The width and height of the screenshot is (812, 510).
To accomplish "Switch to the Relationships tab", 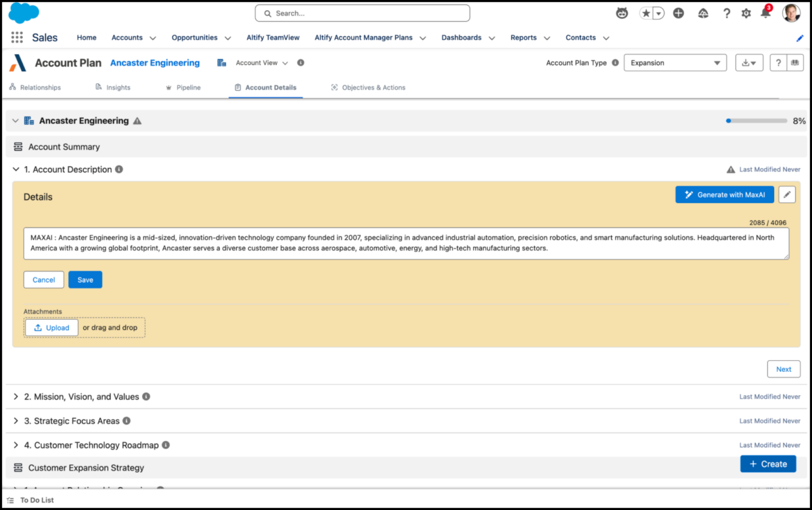I will [x=35, y=87].
